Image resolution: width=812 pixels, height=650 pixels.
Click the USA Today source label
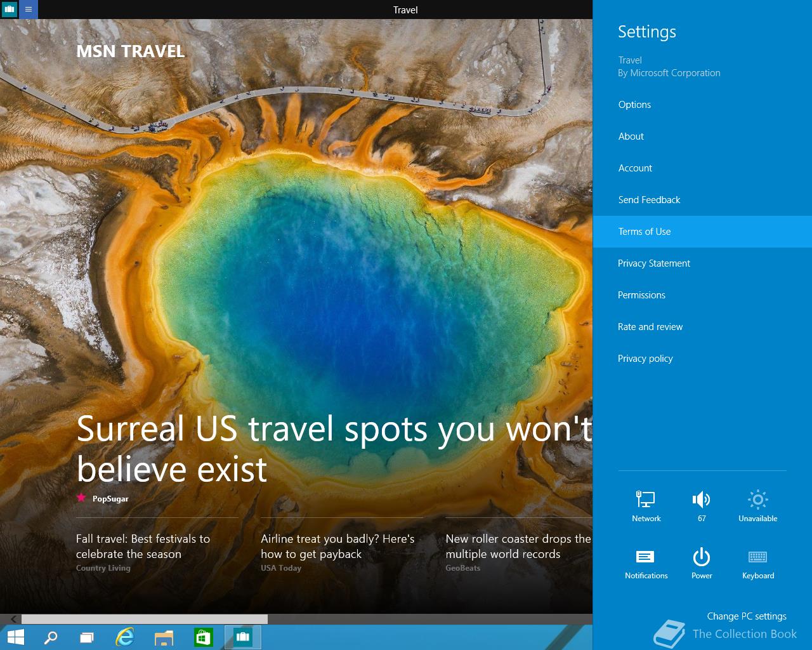281,568
